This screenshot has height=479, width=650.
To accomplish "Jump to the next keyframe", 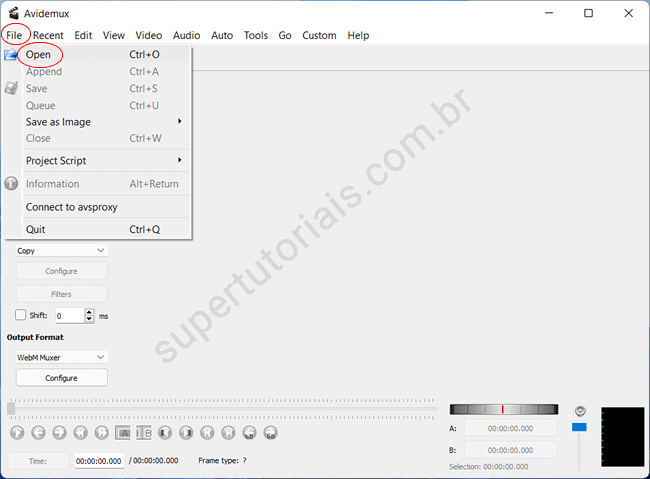I will point(101,433).
